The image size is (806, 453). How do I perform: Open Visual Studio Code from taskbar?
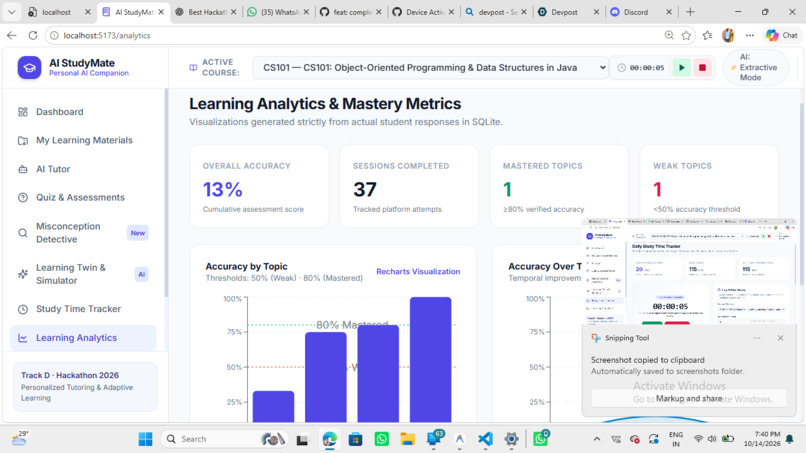point(485,439)
